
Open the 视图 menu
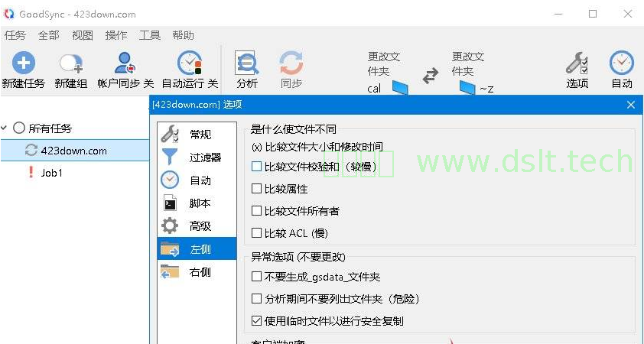tap(82, 35)
